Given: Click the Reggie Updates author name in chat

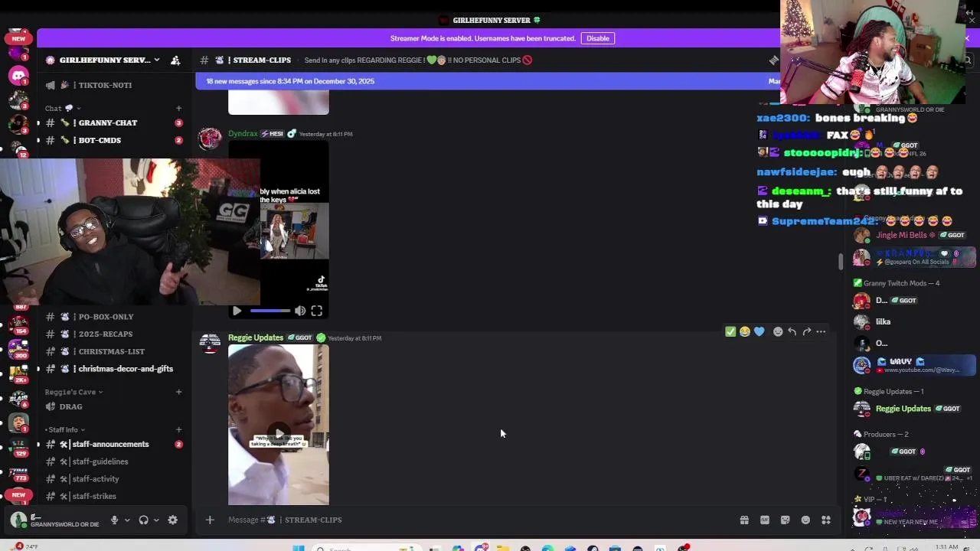Looking at the screenshot, I should tap(256, 337).
